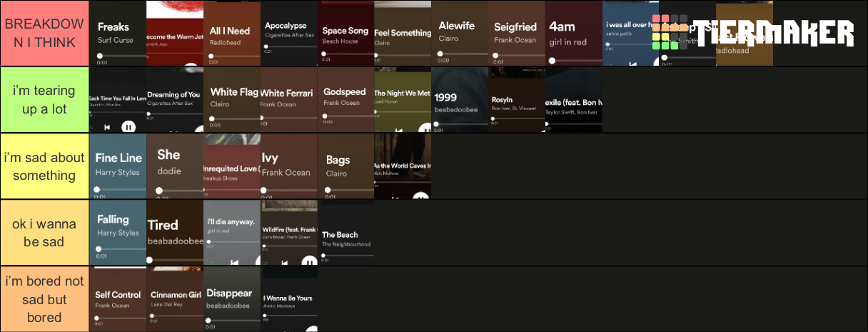The height and width of the screenshot is (332, 868).
Task: Select the 4am girl in red card
Action: click(x=575, y=33)
